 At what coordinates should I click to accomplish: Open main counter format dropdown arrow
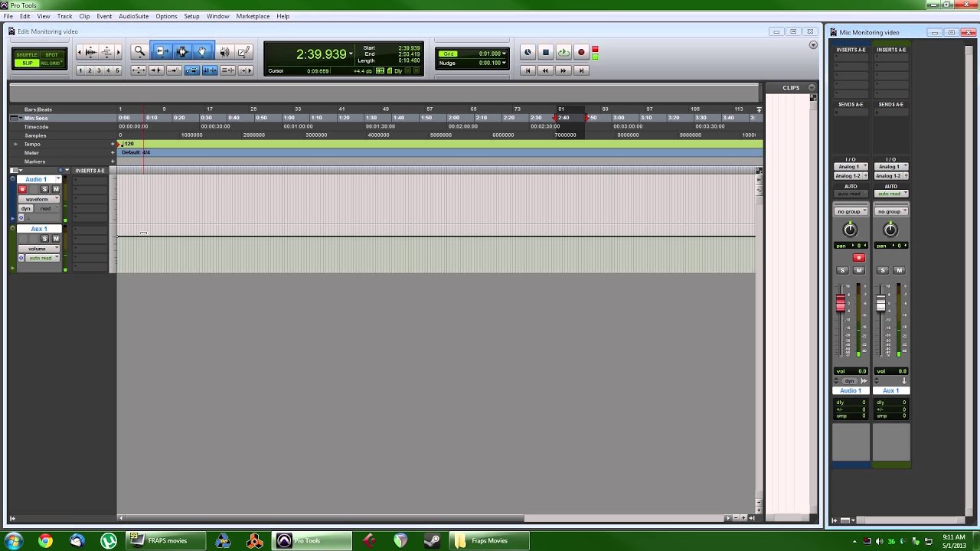coord(351,53)
